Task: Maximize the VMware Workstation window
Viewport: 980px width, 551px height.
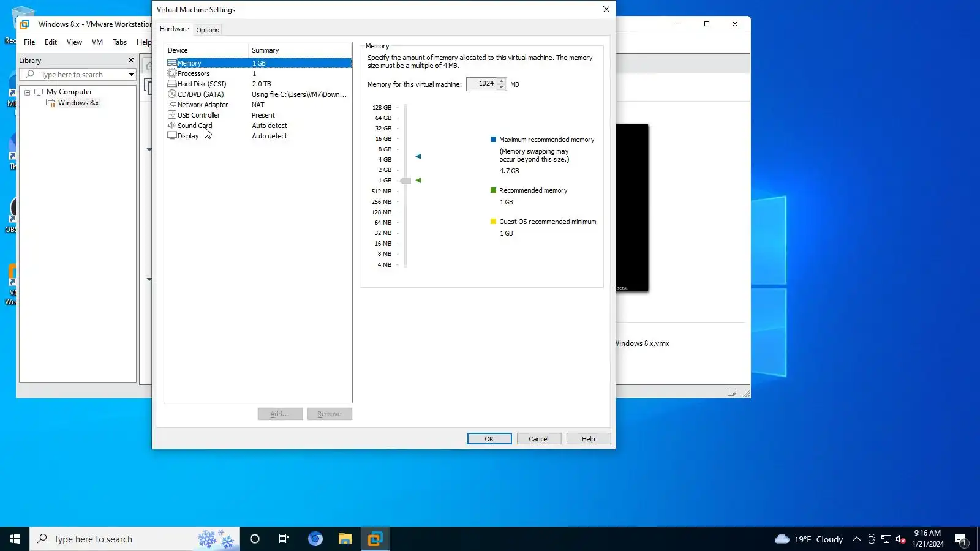Action: coord(707,24)
